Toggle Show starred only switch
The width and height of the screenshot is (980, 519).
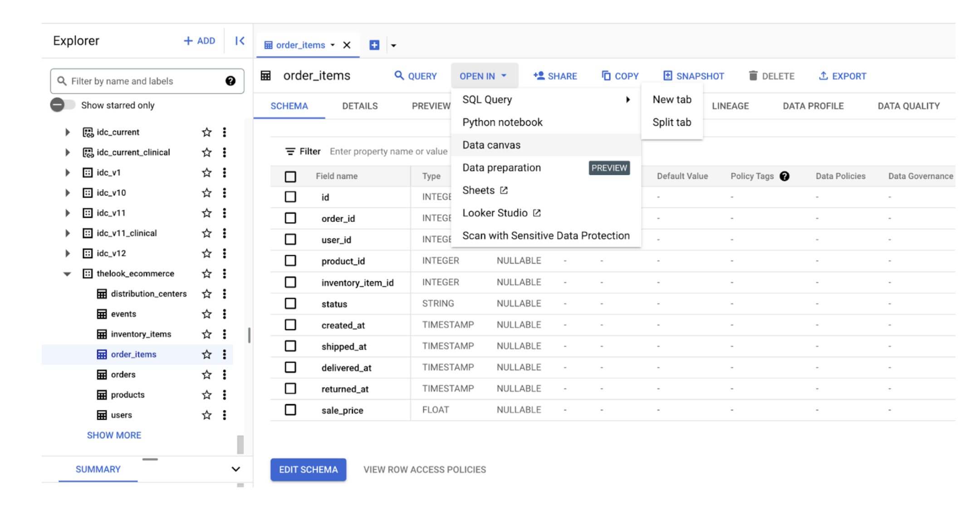tap(63, 105)
